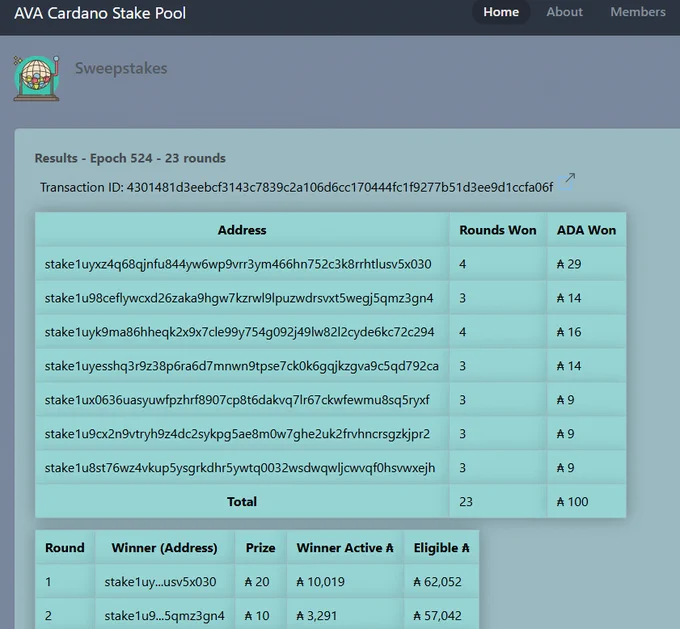Select address stake1uyk9ma86...72c294
The width and height of the screenshot is (680, 629).
239,332
